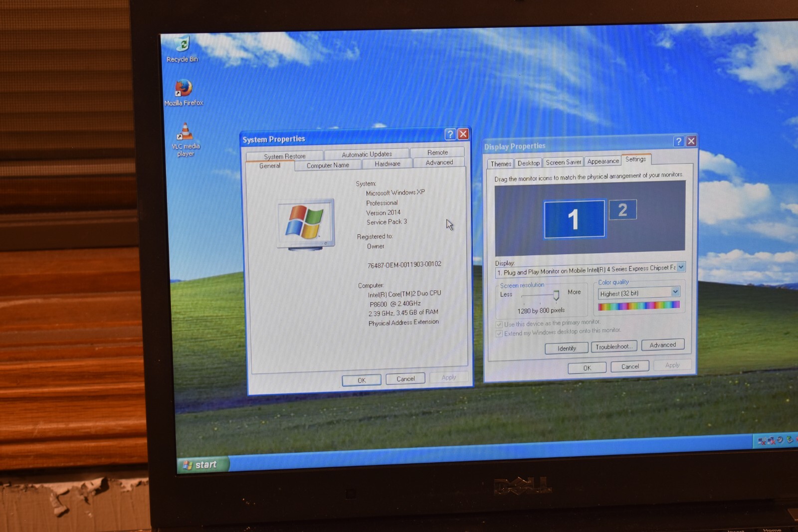Screen dimensions: 798x532
Task: Select the VLC media player shortcut
Action: coord(185,140)
